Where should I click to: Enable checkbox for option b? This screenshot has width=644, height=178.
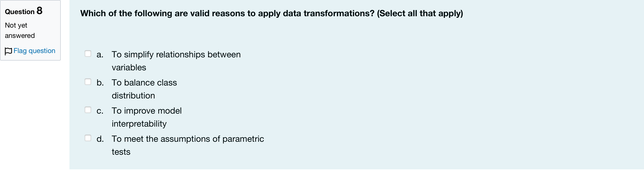(88, 82)
